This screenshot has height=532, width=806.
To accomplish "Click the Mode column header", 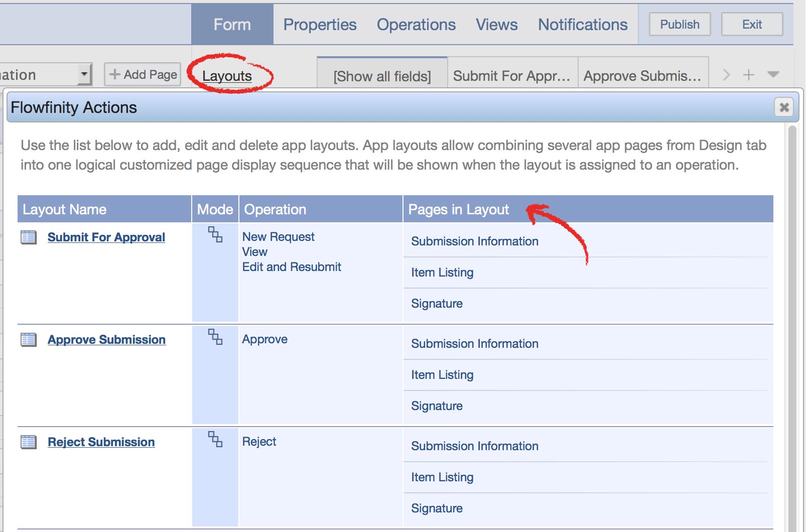I will pyautogui.click(x=215, y=209).
